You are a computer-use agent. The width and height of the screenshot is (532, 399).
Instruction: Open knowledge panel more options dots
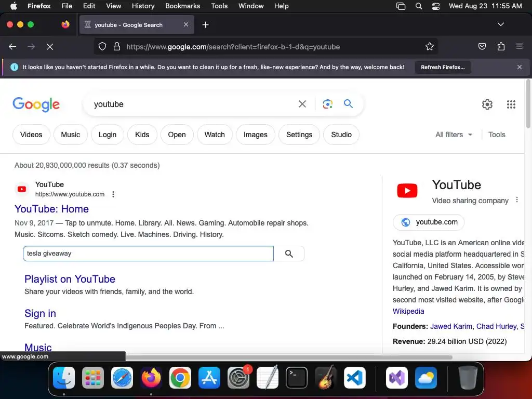(517, 200)
